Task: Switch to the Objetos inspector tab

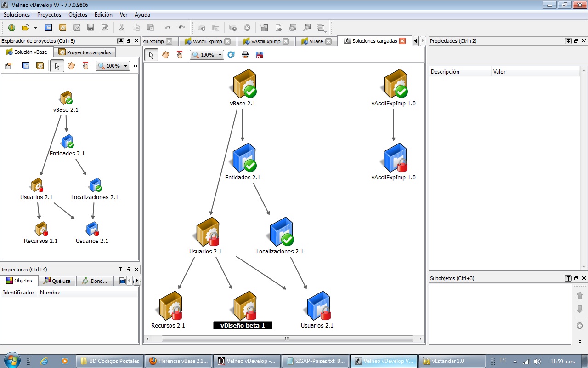Action: pos(19,281)
